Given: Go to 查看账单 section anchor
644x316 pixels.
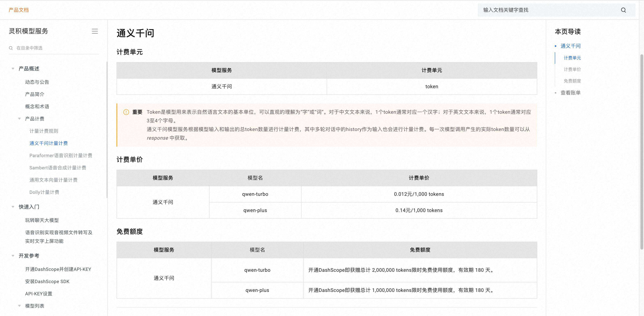Looking at the screenshot, I should (570, 93).
